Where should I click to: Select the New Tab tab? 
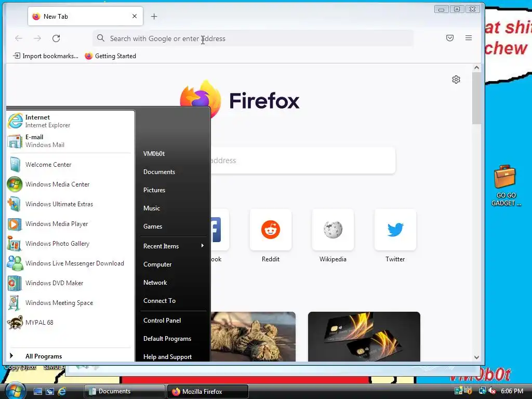pyautogui.click(x=85, y=16)
